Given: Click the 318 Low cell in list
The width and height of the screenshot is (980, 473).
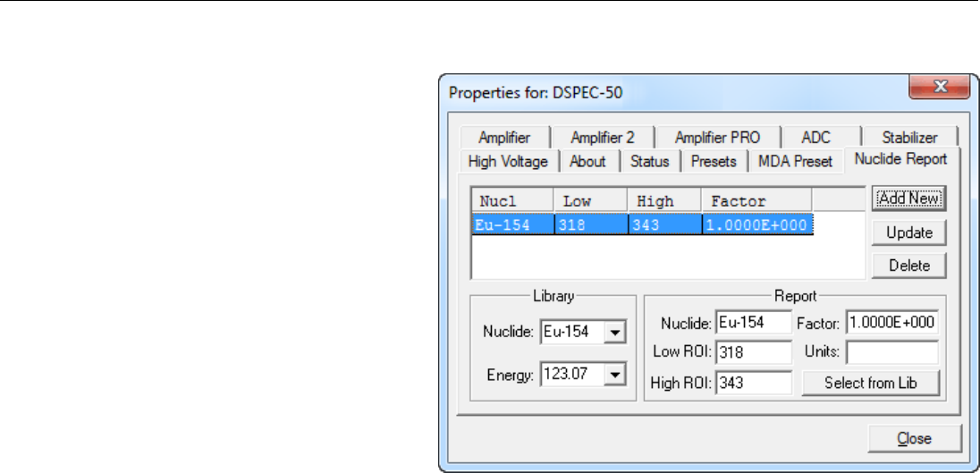Looking at the screenshot, I should tap(591, 225).
